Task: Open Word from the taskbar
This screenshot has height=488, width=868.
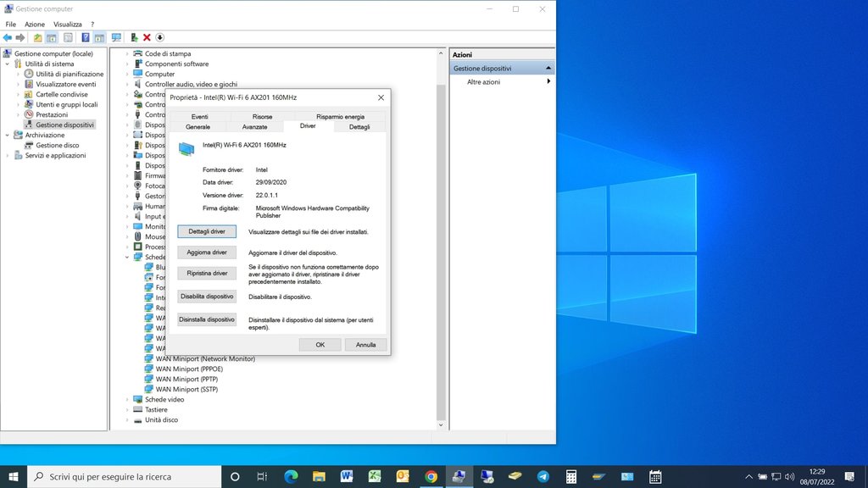Action: click(x=347, y=476)
